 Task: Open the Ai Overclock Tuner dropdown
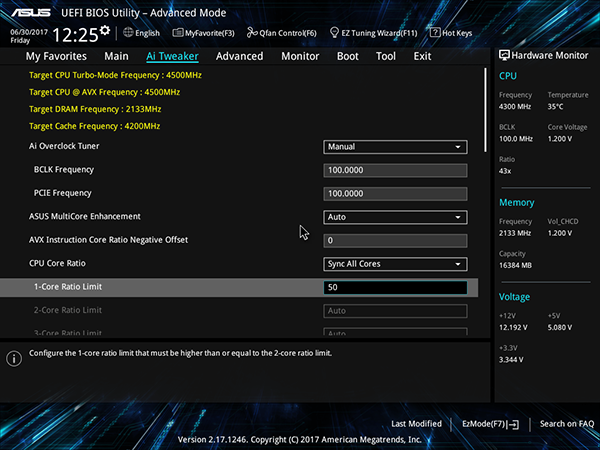395,147
